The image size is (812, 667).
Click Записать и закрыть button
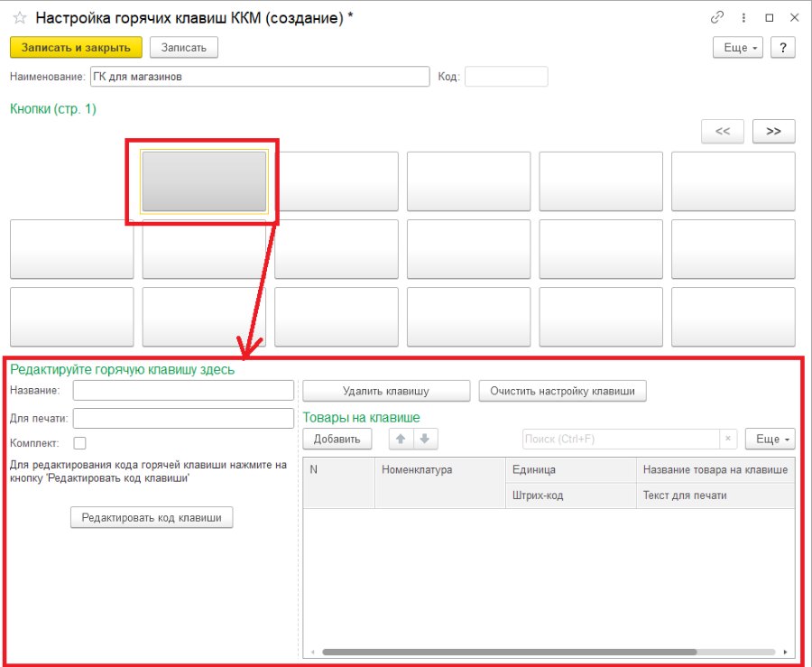tap(76, 48)
